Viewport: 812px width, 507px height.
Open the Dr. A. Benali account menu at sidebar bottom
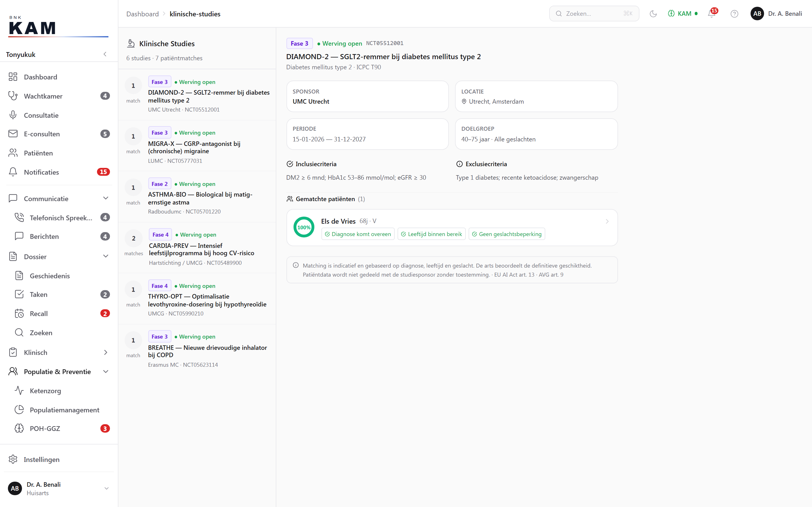(59, 489)
